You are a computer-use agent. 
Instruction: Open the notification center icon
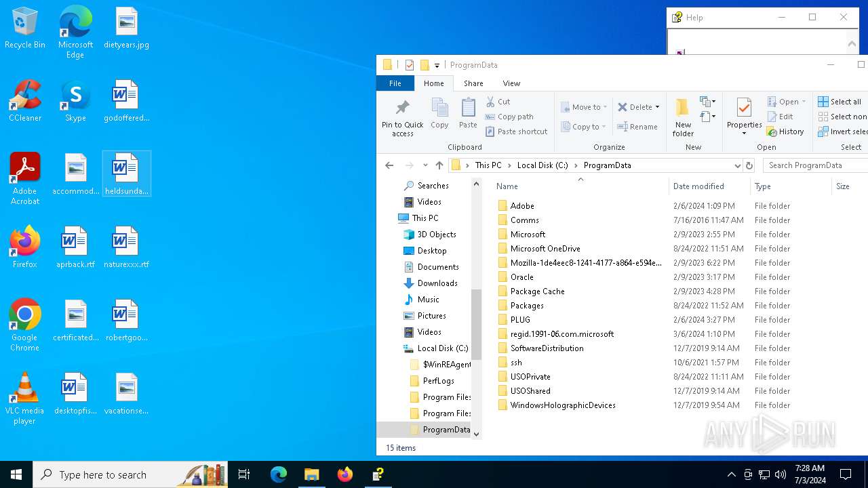tap(846, 474)
